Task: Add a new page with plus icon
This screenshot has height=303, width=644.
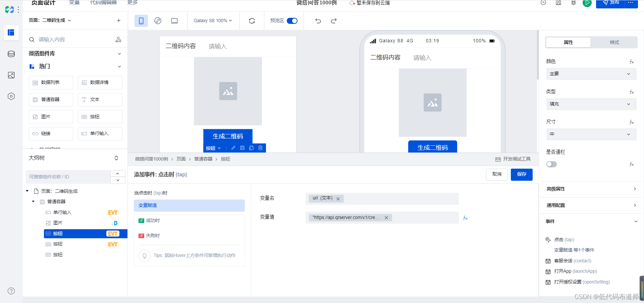Action: click(119, 20)
